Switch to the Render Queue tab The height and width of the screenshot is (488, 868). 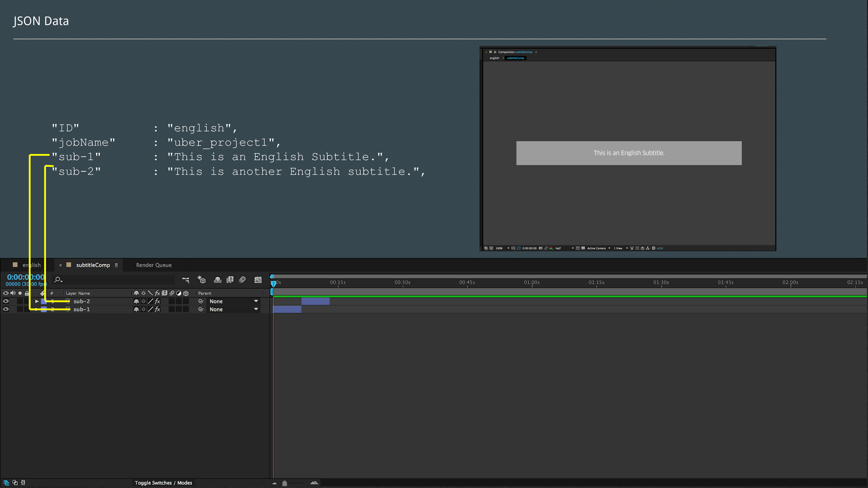[154, 265]
